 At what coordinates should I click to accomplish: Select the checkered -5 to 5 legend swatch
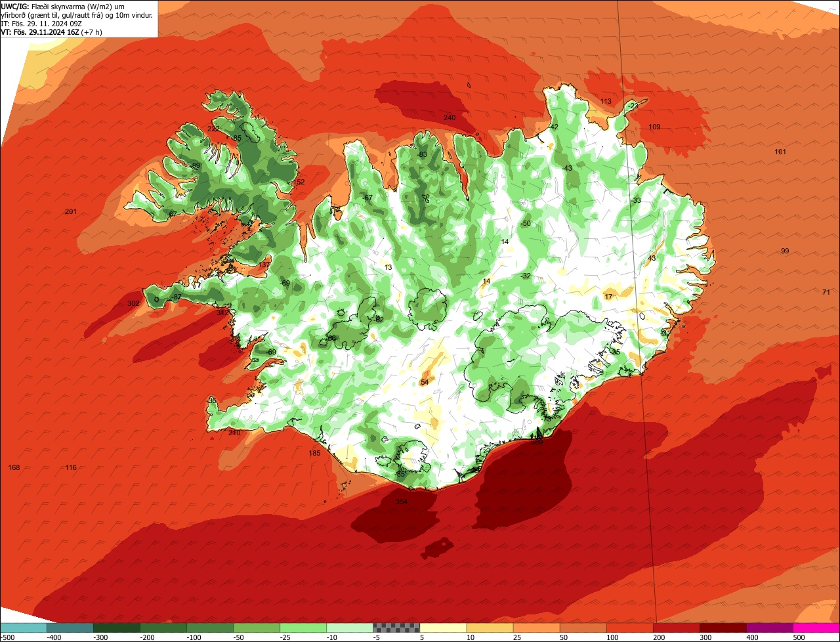point(396,628)
